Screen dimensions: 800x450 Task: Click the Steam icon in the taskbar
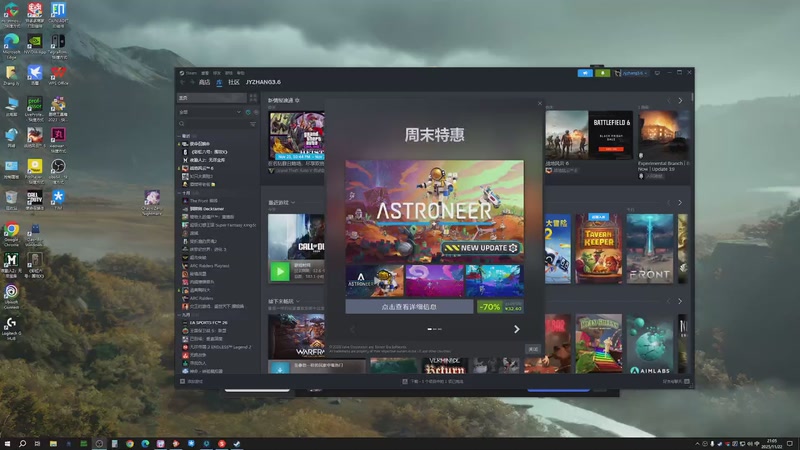pyautogui.click(x=237, y=444)
